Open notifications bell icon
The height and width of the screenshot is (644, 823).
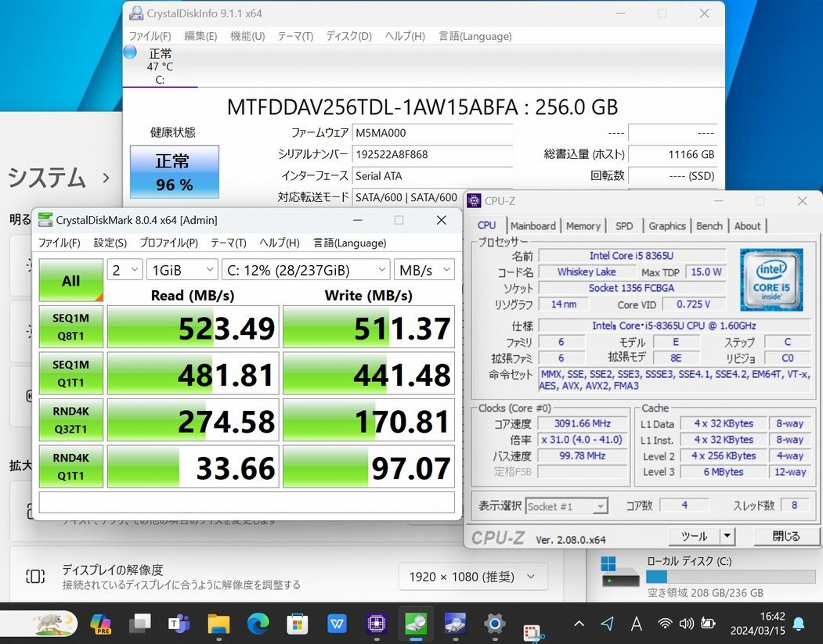[x=799, y=624]
